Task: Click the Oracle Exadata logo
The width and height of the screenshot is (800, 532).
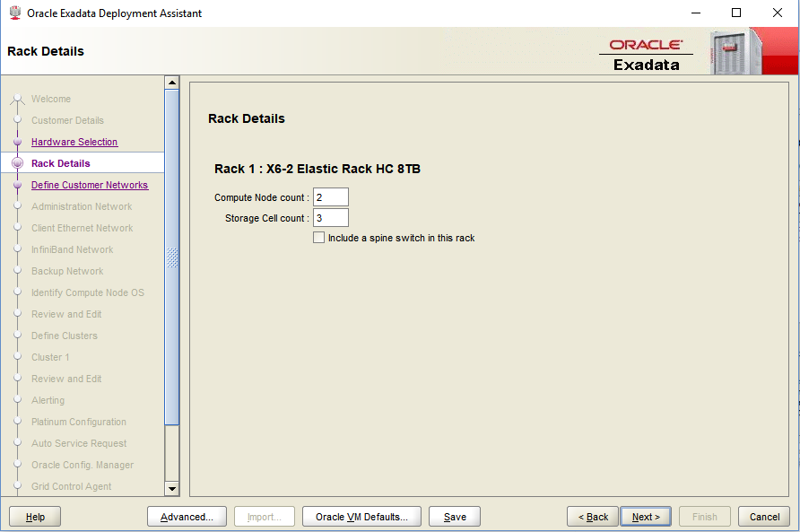Action: [646, 55]
